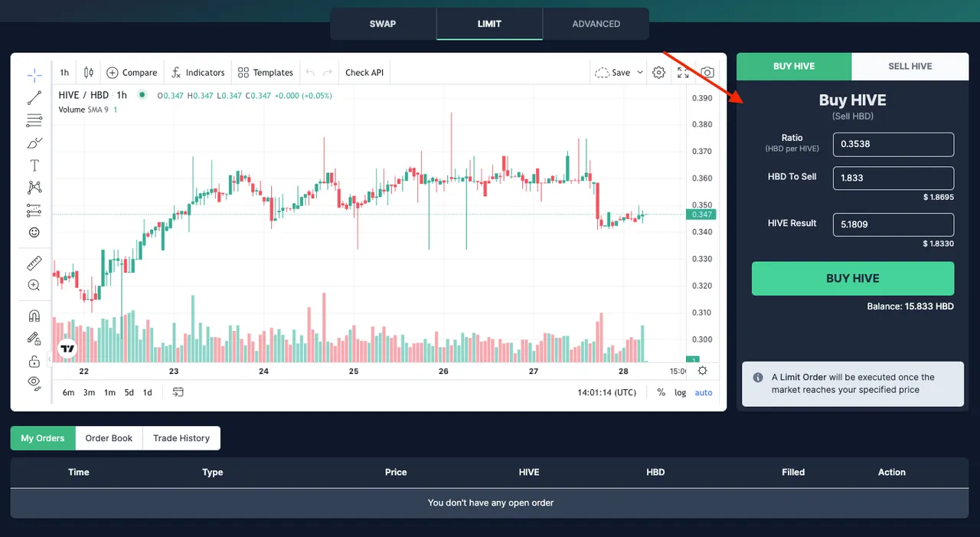The width and height of the screenshot is (980, 537).
Task: Set the date range to 6m
Action: click(68, 392)
